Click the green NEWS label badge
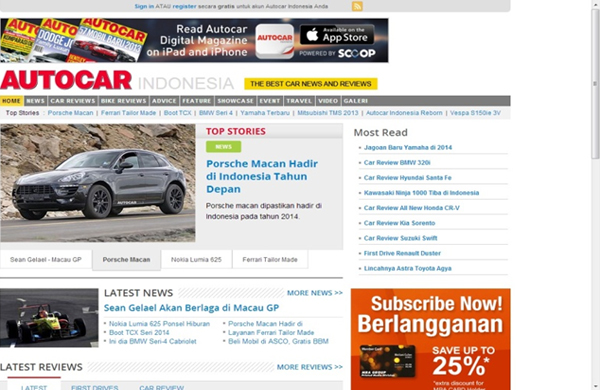 tap(223, 147)
